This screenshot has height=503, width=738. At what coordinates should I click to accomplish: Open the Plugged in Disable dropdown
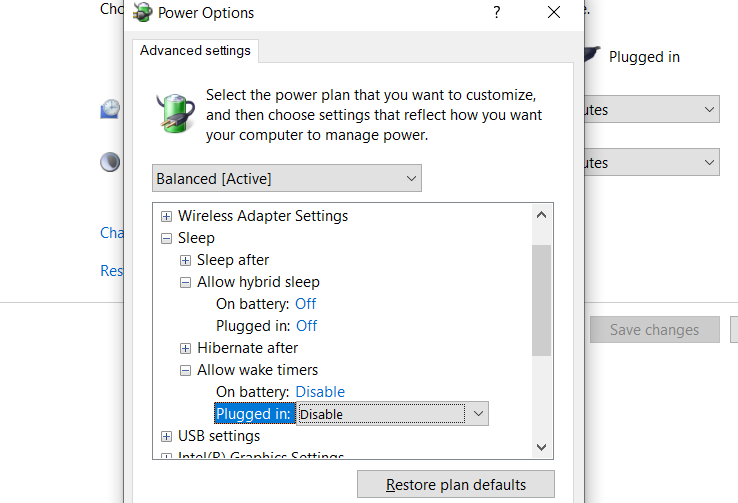[x=393, y=414]
